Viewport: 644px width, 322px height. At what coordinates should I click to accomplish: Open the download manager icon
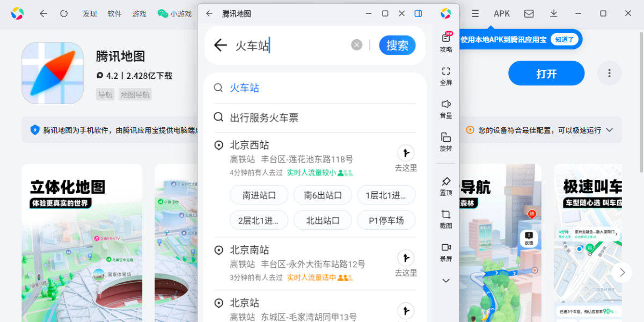553,13
